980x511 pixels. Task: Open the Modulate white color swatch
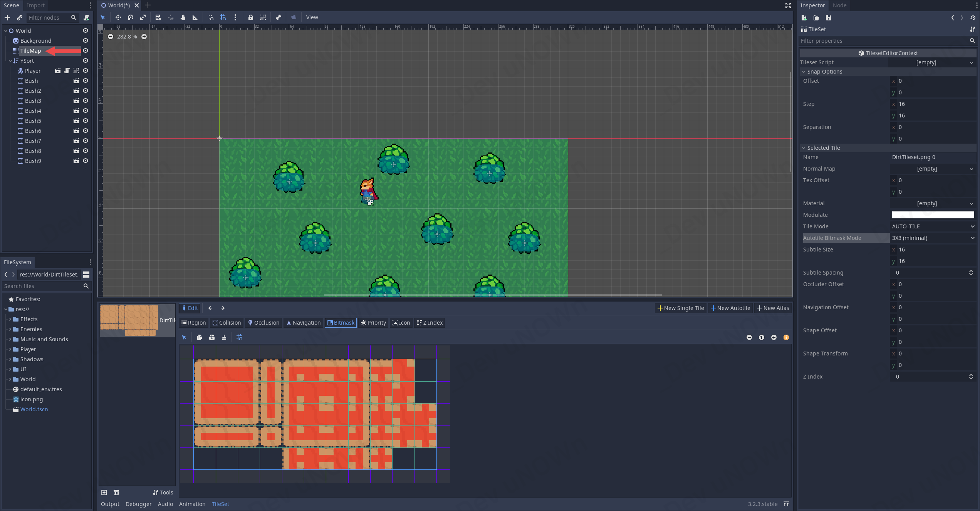[x=933, y=215]
